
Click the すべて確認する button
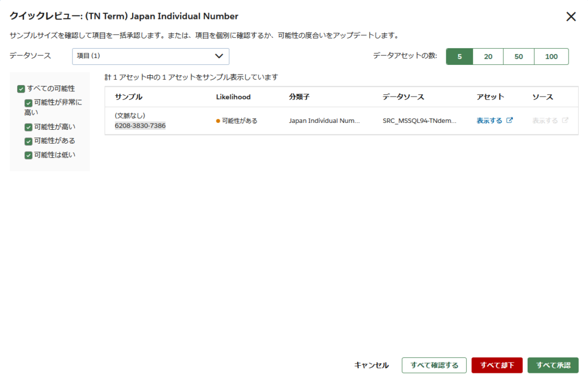tap(434, 365)
